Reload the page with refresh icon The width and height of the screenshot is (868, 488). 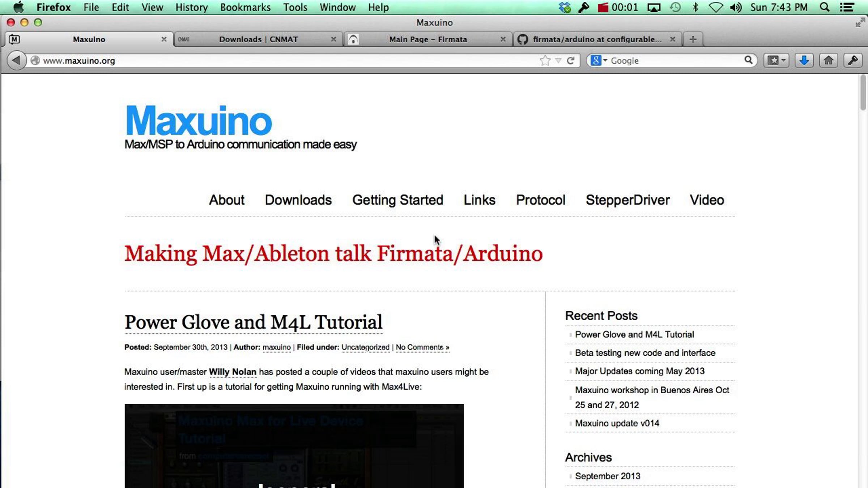(570, 60)
